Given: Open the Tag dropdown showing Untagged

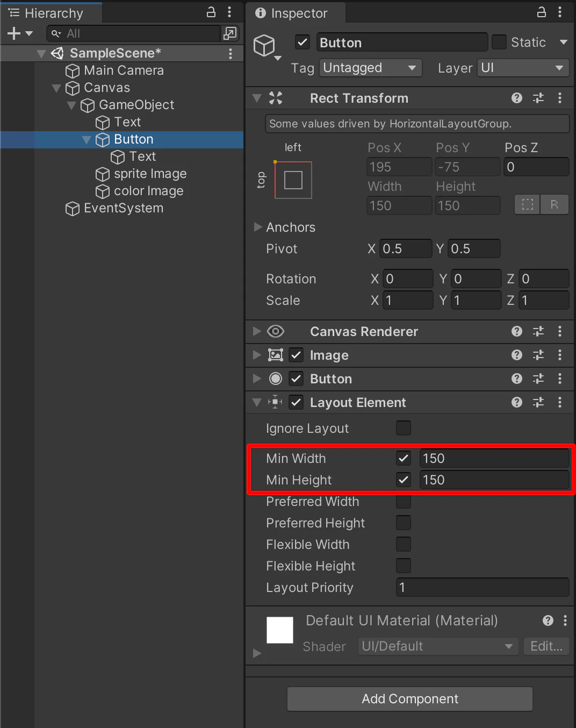Looking at the screenshot, I should pos(371,68).
